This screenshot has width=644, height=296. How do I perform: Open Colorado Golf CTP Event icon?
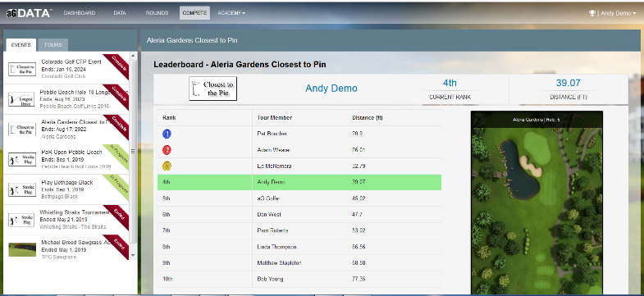[22, 69]
